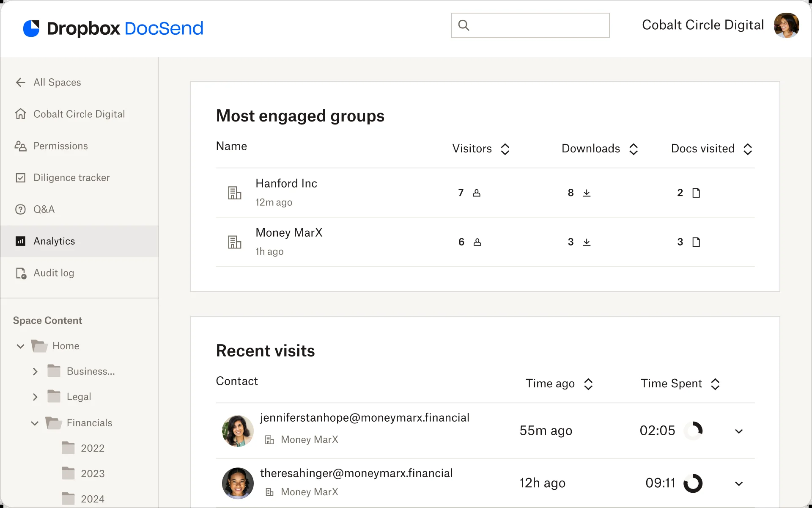Click the 2024 folder icon
Screen dimensions: 812x508
click(68, 498)
